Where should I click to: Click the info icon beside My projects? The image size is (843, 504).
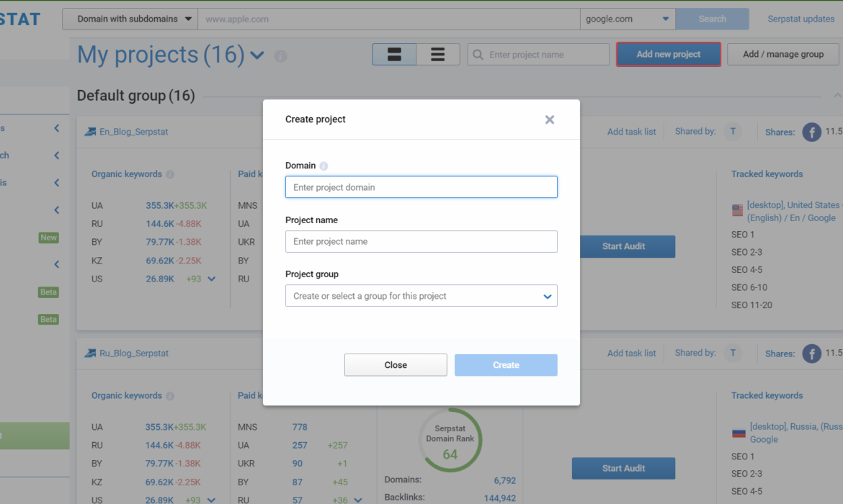(x=280, y=56)
